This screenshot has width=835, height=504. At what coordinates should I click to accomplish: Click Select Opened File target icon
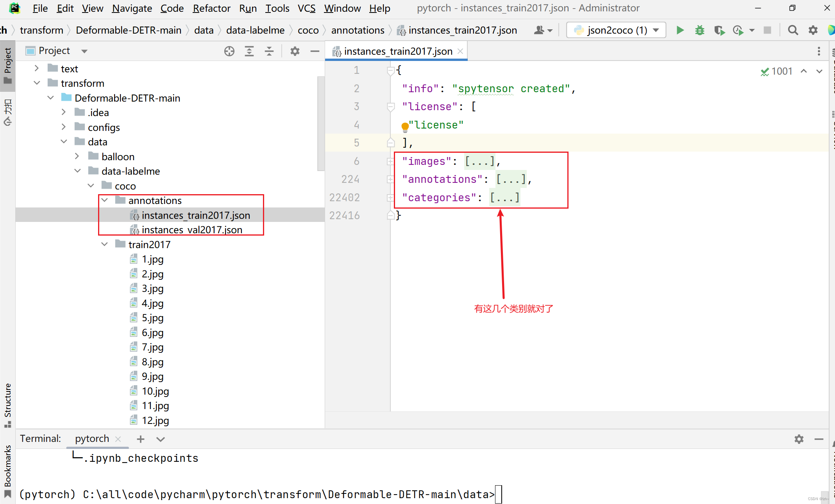click(x=229, y=51)
